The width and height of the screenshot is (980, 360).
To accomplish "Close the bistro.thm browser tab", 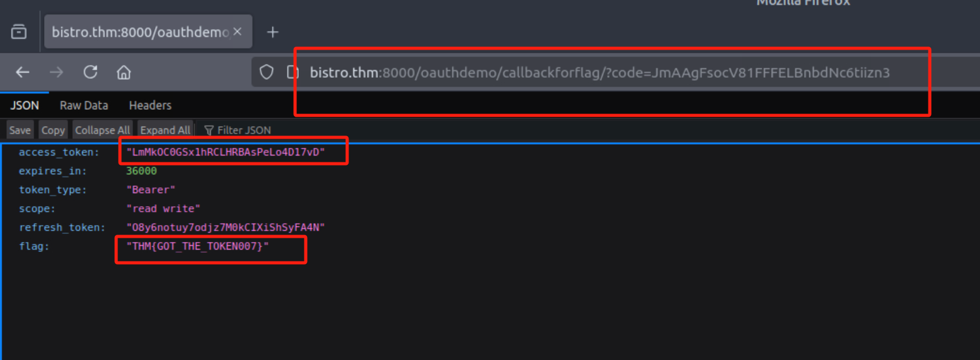I will (237, 32).
